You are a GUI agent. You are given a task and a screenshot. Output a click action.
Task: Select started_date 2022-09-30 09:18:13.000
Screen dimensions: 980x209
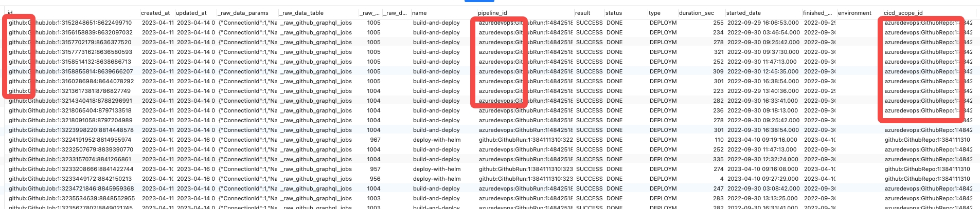763,110
